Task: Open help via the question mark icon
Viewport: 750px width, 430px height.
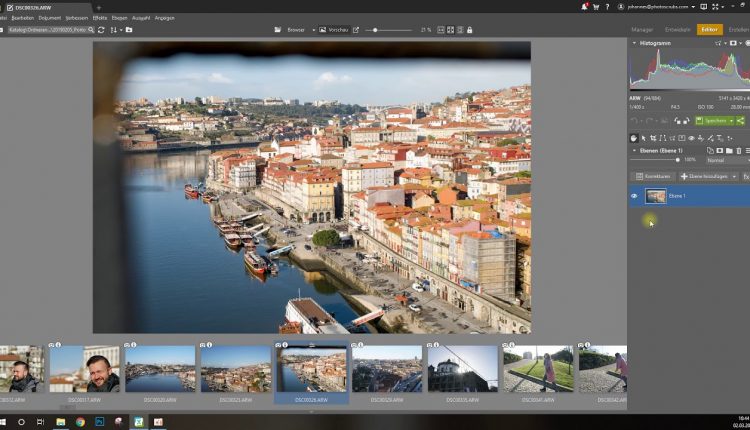Action: (609, 7)
